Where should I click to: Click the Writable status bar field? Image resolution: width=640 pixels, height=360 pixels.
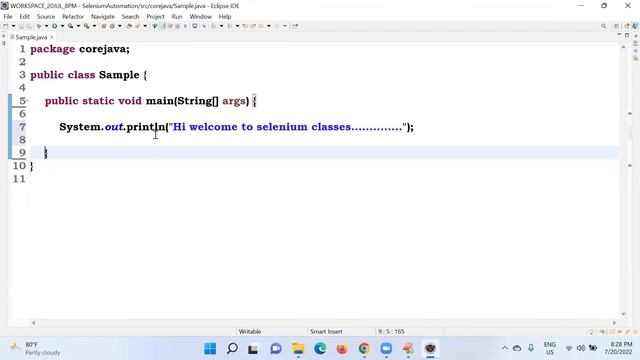click(x=250, y=331)
